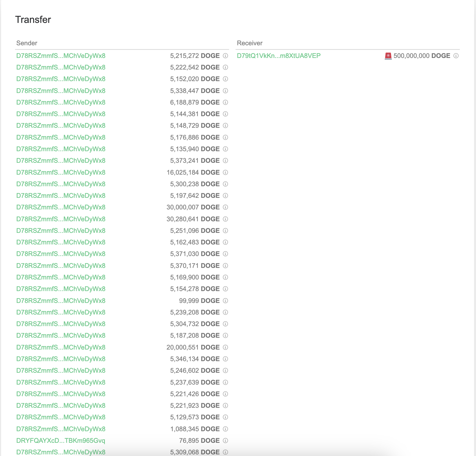476x456 pixels.
Task: Open sender address DRYFQAYXcD...TBKm965Gvq
Action: click(61, 441)
